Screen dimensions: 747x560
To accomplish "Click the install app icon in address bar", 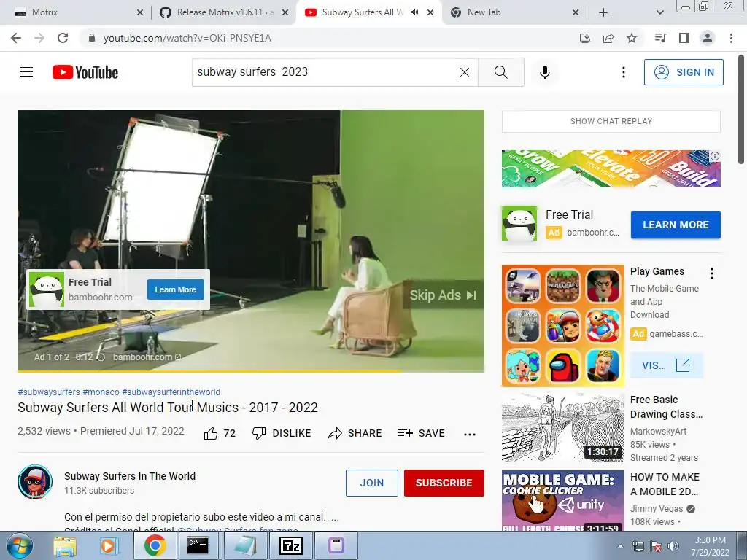I will (584, 38).
